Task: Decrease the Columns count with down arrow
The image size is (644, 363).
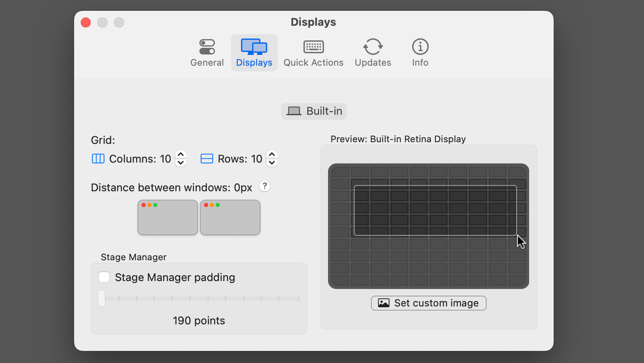Action: tap(181, 163)
